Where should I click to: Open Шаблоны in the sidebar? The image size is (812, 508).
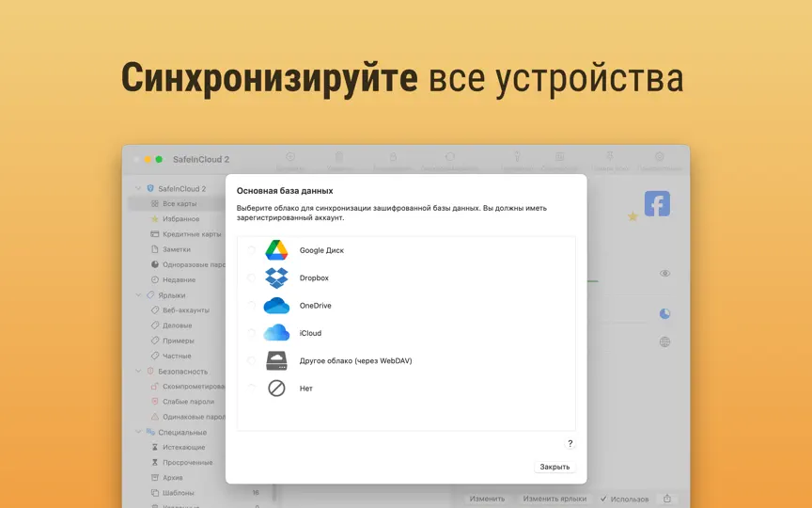coord(177,492)
